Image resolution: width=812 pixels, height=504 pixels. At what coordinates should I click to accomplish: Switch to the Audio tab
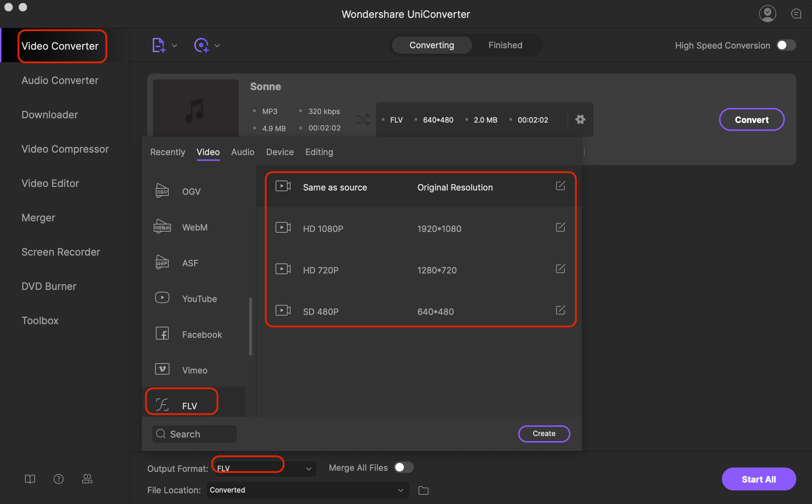(x=243, y=152)
